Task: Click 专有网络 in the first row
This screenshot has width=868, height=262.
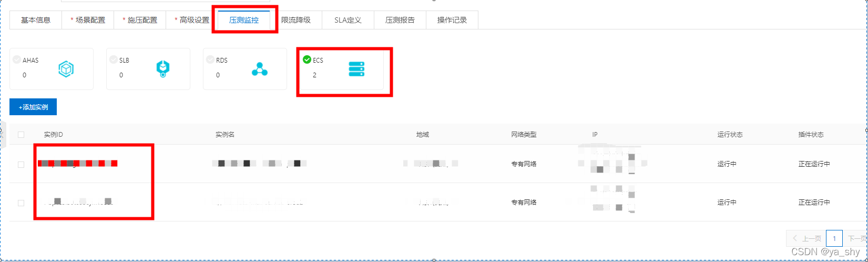Action: click(x=524, y=164)
